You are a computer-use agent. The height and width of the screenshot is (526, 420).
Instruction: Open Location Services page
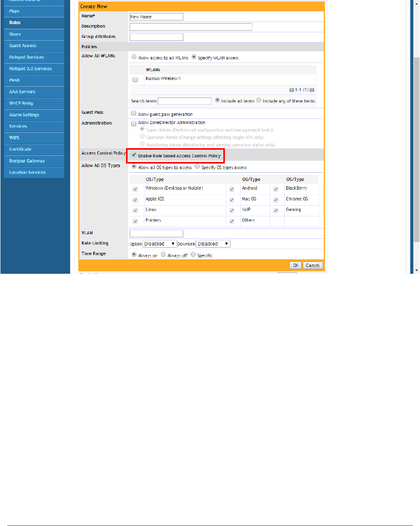tap(34, 172)
